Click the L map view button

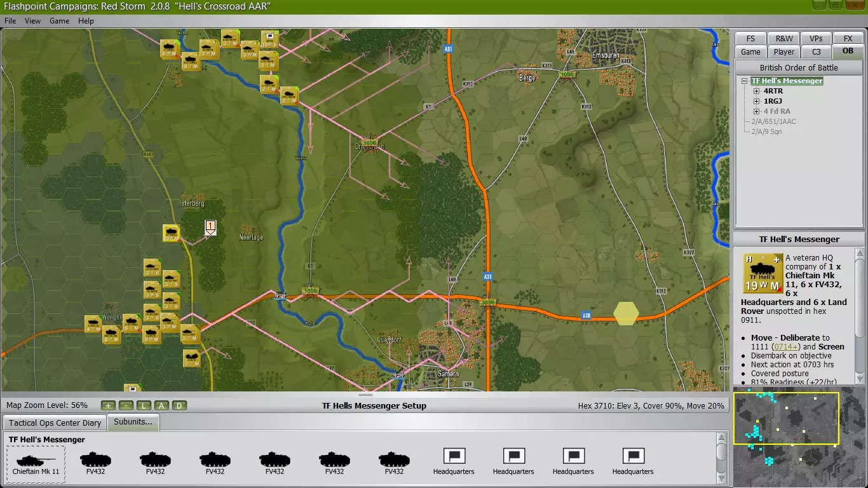(144, 405)
